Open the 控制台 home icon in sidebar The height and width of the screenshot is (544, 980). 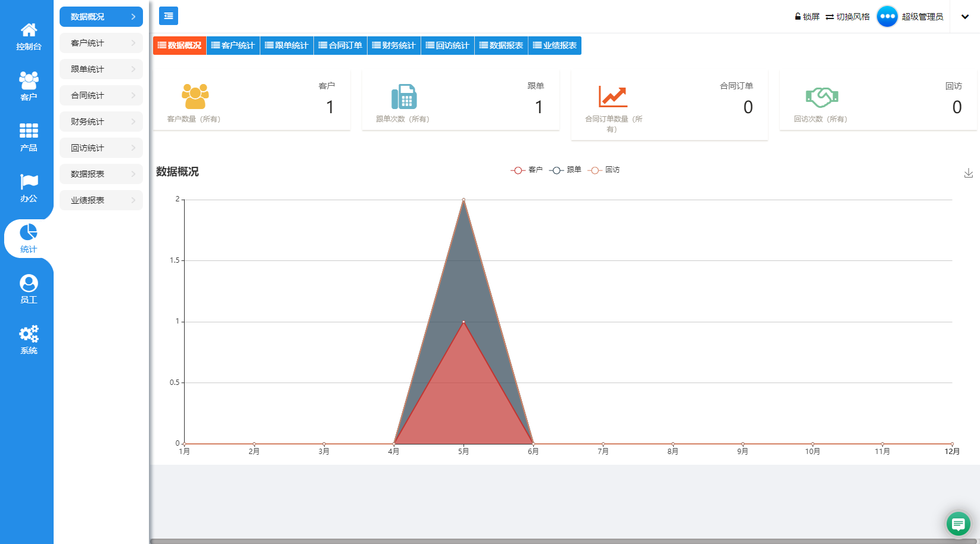pos(29,36)
